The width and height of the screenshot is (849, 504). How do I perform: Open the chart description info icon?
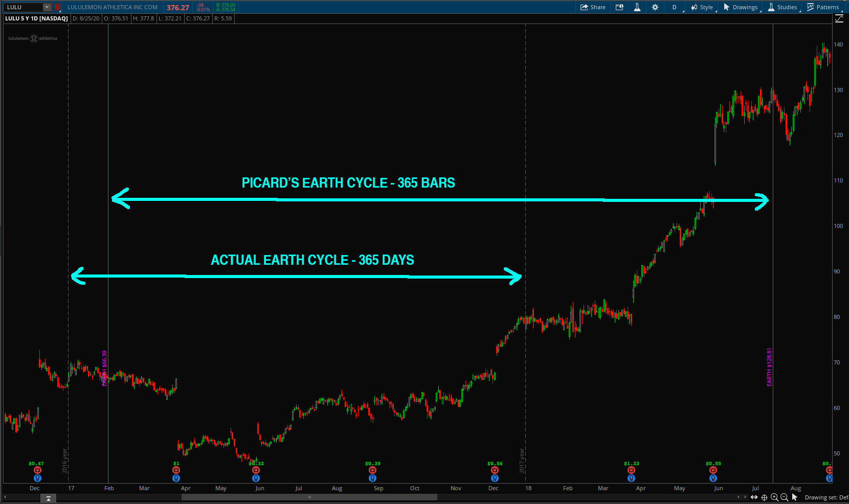click(619, 7)
